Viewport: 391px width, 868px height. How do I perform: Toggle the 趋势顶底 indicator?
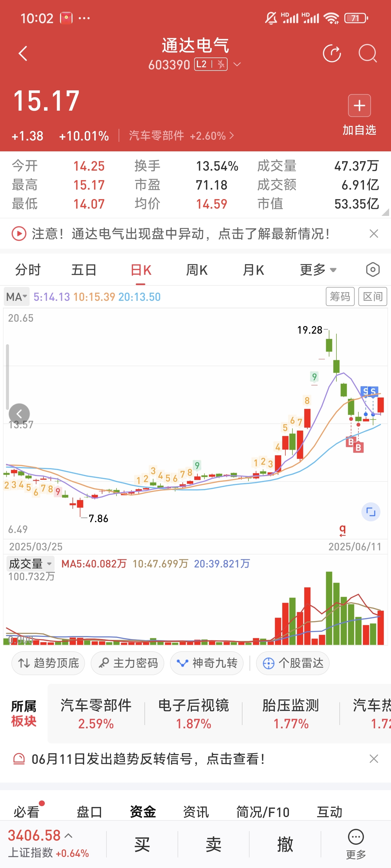(x=48, y=663)
